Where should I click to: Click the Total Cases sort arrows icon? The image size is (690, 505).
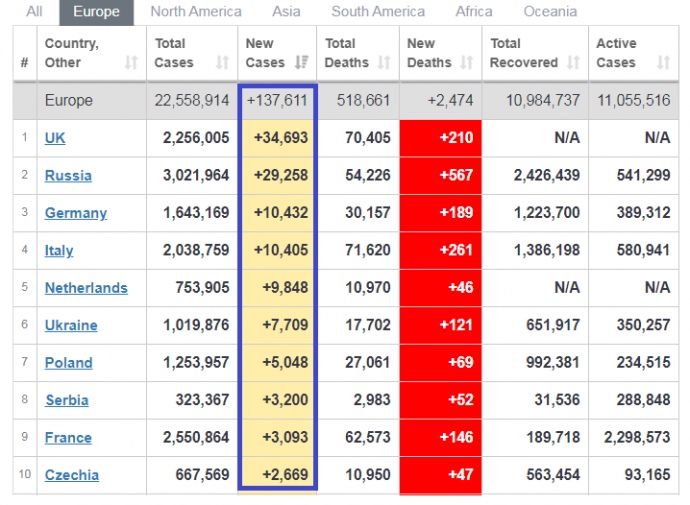pyautogui.click(x=221, y=63)
